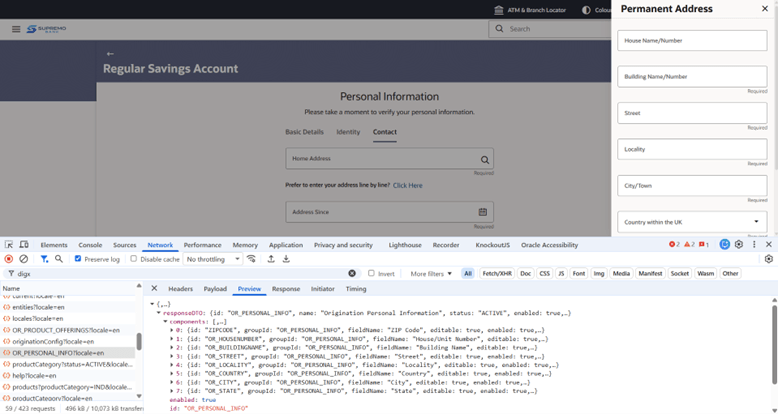The height and width of the screenshot is (414, 778).
Task: Open the KnockoutJS DevTools tab
Action: point(492,245)
